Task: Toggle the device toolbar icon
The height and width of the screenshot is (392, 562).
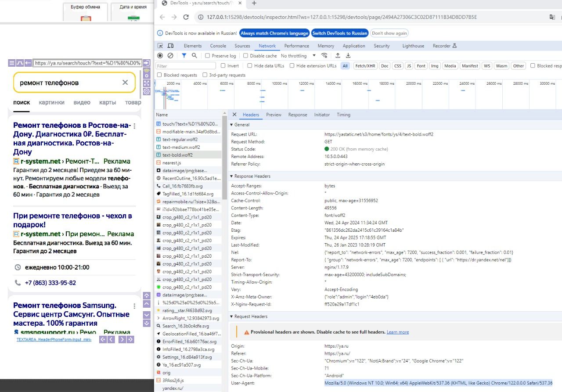Action: tap(171, 46)
